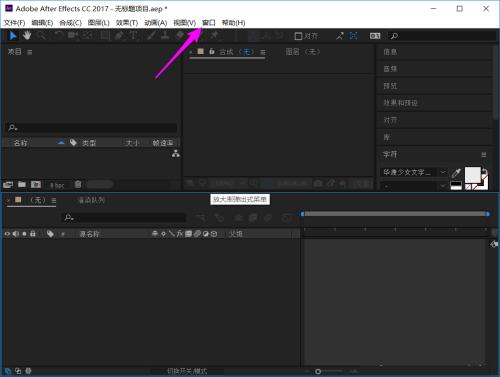The width and height of the screenshot is (500, 377).
Task: Switch to the 图层（无） tab
Action: 303,52
